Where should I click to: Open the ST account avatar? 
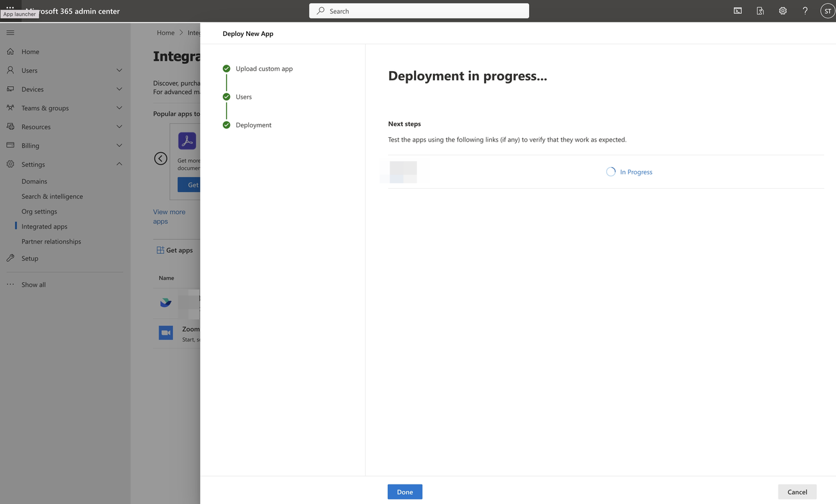[x=827, y=11]
